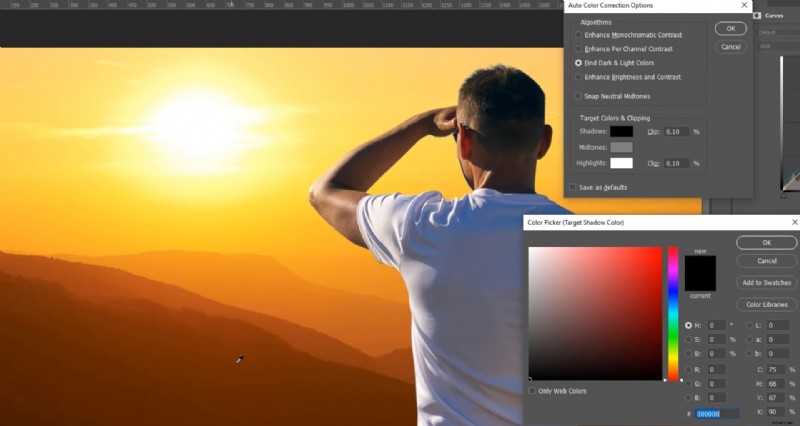Click the R red value field
Viewport: 800px width, 426px height.
(x=716, y=369)
